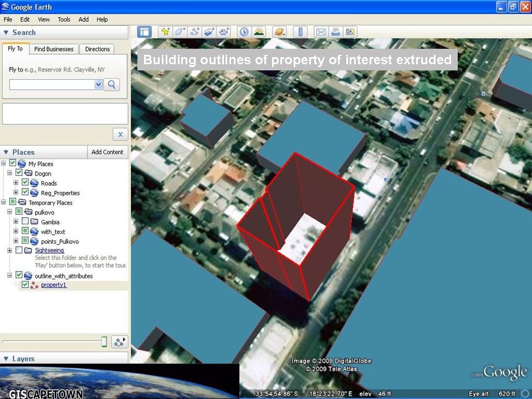This screenshot has height=399, width=532.
Task: Show the ruler measuring tool
Action: pyautogui.click(x=300, y=32)
